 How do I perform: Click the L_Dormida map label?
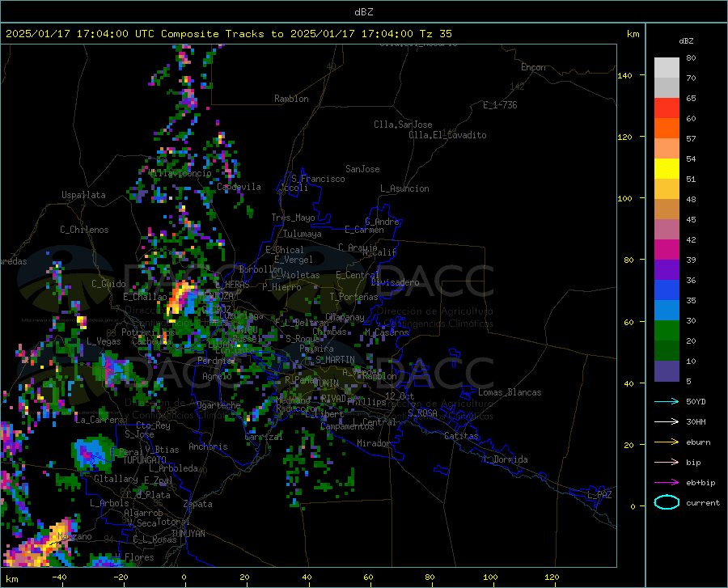(x=506, y=459)
